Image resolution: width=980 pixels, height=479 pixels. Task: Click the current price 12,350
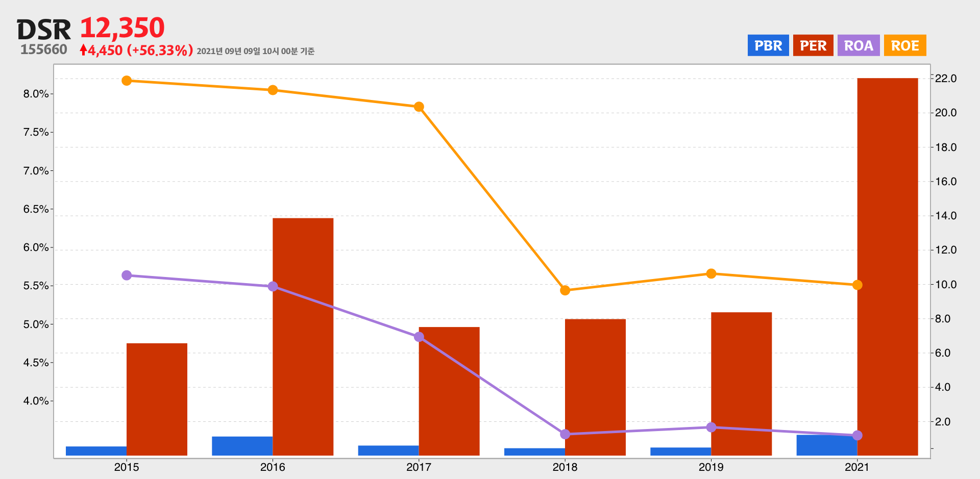(x=122, y=28)
